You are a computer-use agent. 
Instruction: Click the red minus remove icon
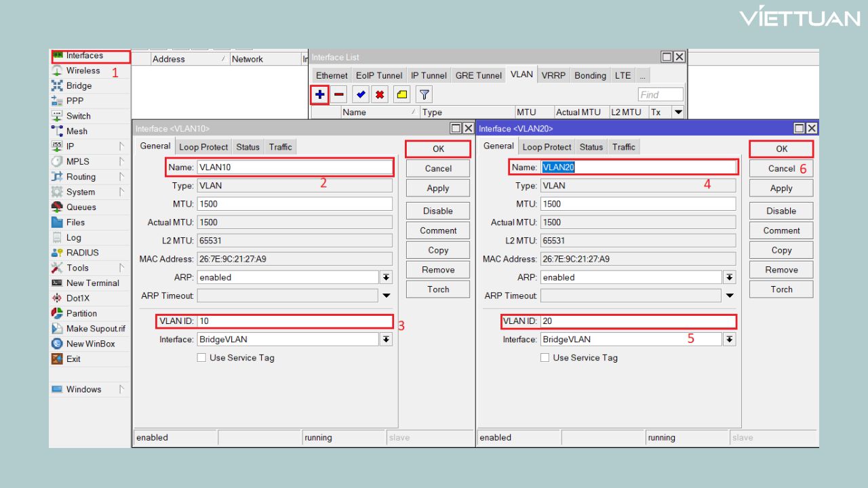pos(339,95)
